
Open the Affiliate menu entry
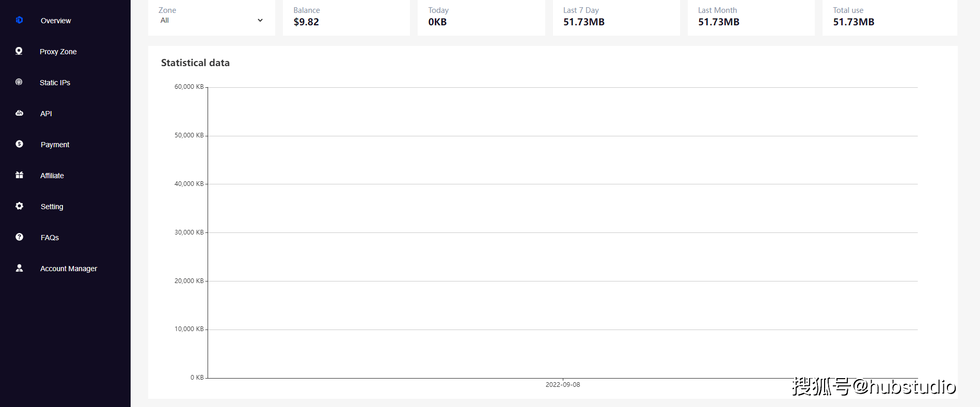[x=52, y=176]
